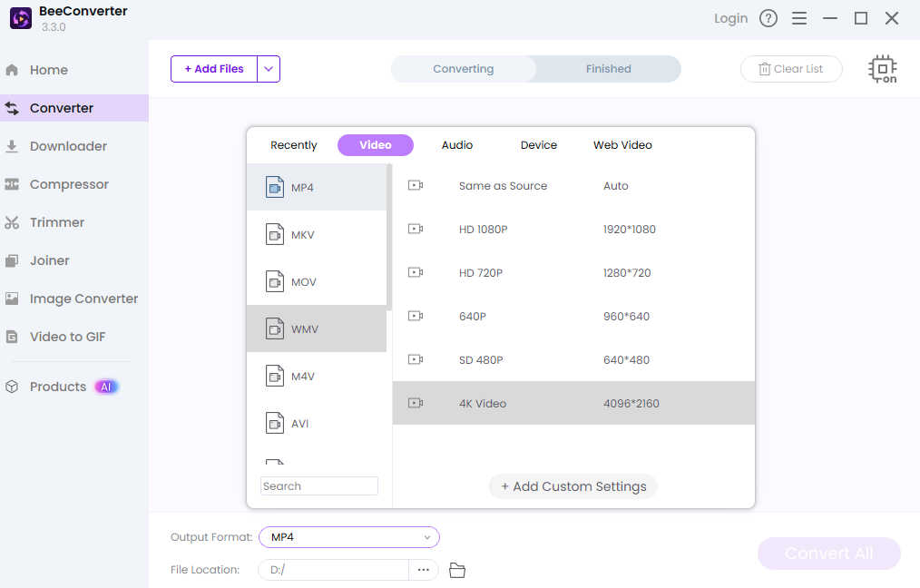Screen dimensions: 920x588
Task: Open the Video to GIF tool
Action: click(67, 337)
